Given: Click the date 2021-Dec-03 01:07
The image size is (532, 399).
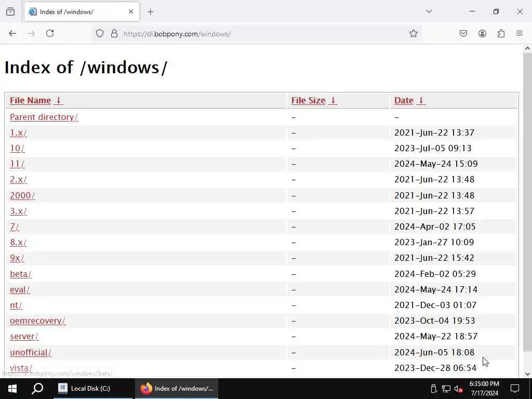Looking at the screenshot, I should click(x=435, y=305).
